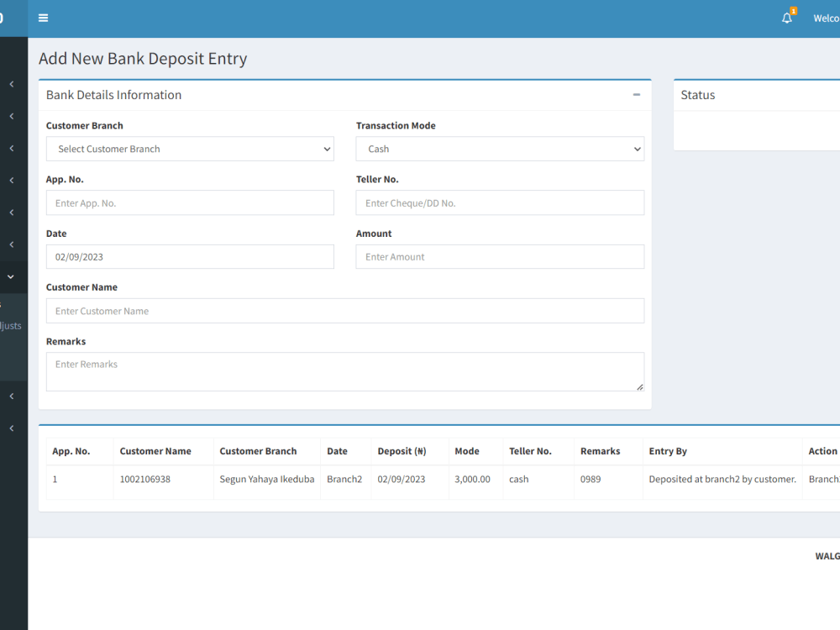Expand the fourth sidebar menu chevron

(x=11, y=181)
